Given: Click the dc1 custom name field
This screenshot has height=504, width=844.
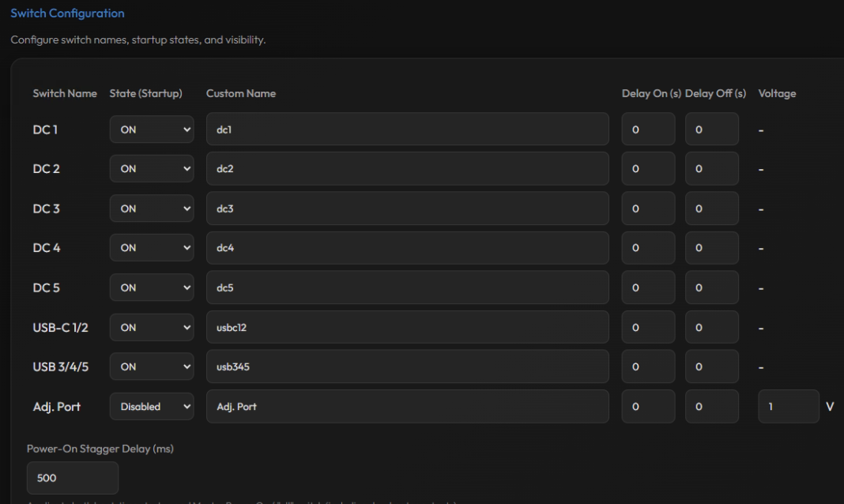Looking at the screenshot, I should click(408, 129).
